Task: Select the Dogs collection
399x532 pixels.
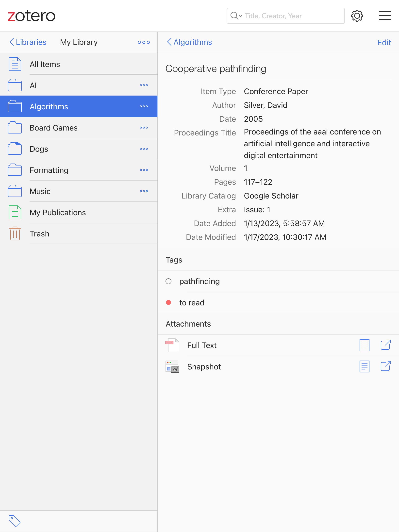Action: [39, 149]
